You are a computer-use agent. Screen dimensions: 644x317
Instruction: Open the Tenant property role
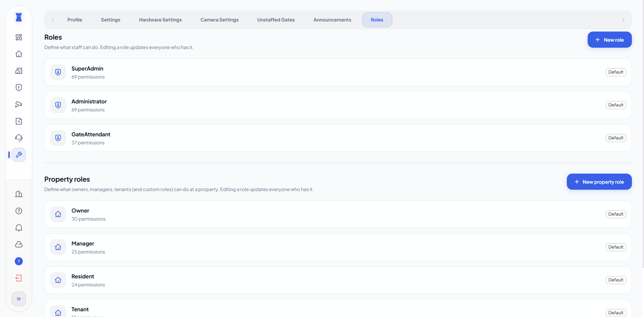click(x=338, y=308)
